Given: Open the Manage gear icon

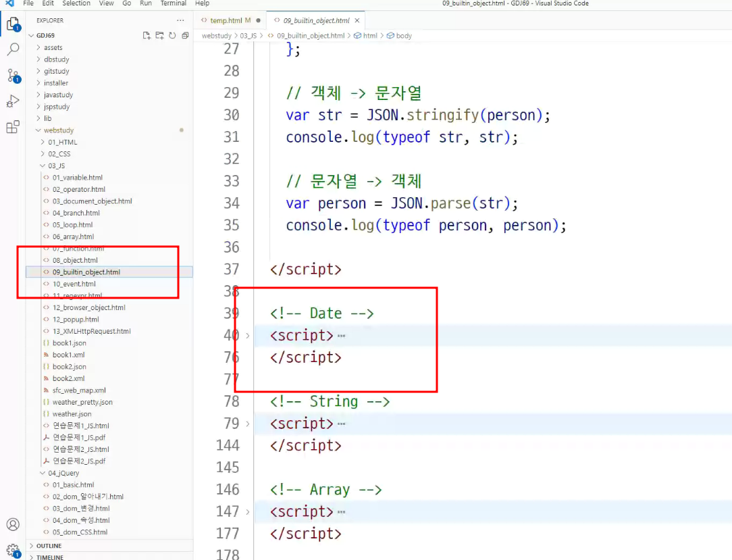Looking at the screenshot, I should (13, 550).
